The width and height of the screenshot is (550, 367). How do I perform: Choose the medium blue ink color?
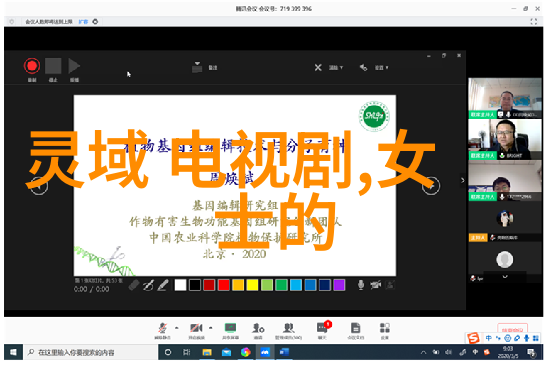coord(310,285)
